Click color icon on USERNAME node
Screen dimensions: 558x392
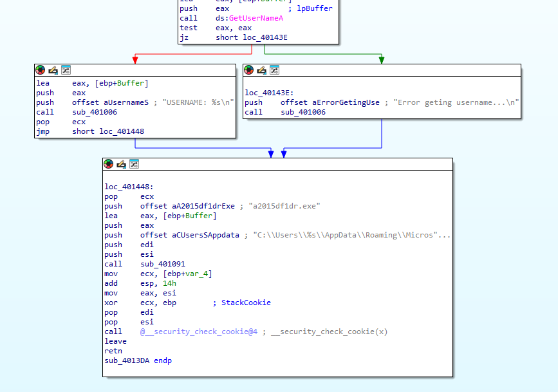(x=41, y=70)
